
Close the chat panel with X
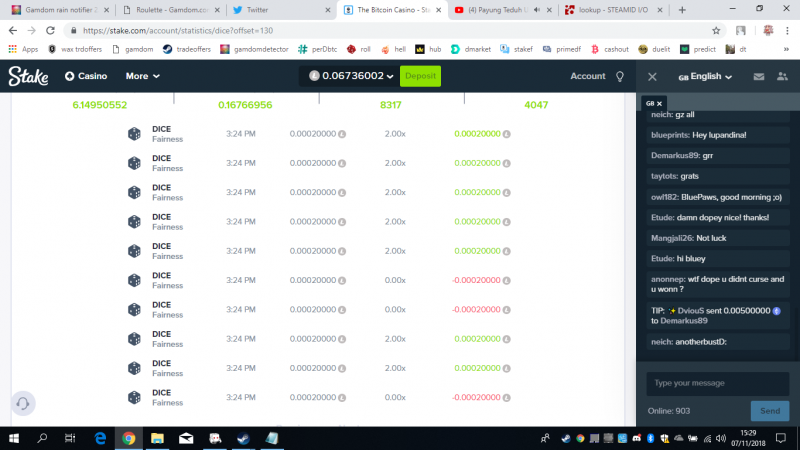(652, 77)
